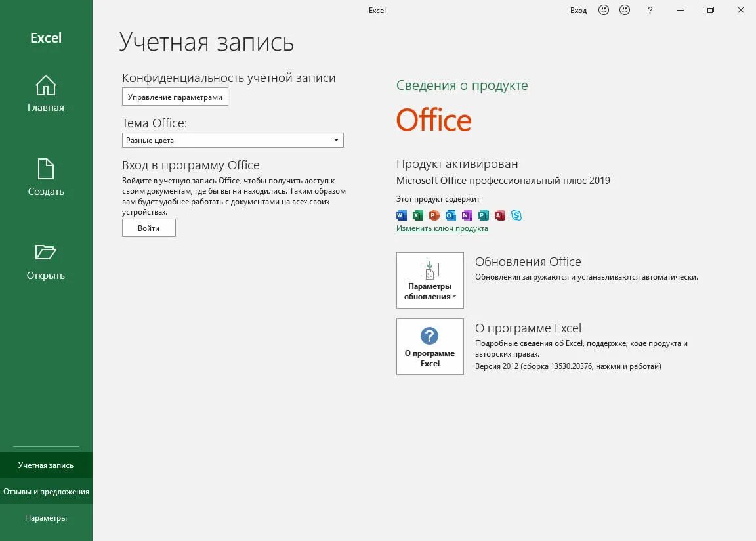The image size is (756, 541).
Task: Minimize the Excel window
Action: point(681,10)
